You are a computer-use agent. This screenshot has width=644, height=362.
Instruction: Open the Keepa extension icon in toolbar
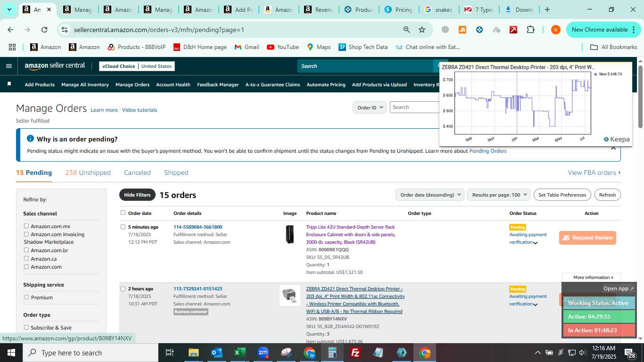tap(479, 30)
